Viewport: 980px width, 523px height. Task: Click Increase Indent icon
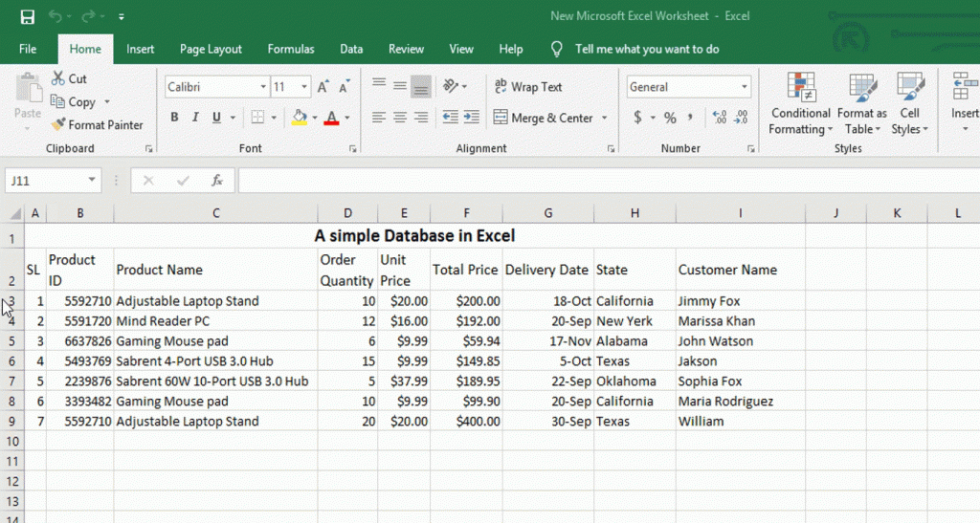[x=471, y=118]
